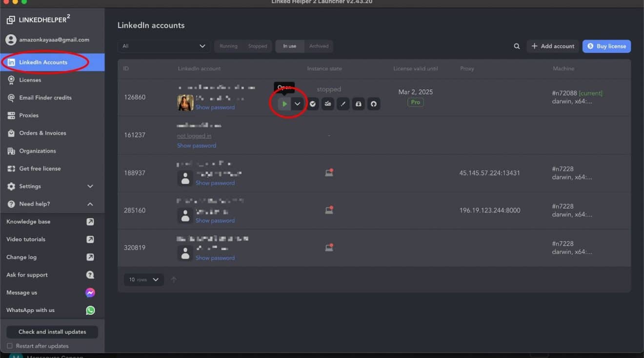The image size is (644, 358).
Task: Click the lock icon in account 126860's actions
Action: [x=358, y=104]
